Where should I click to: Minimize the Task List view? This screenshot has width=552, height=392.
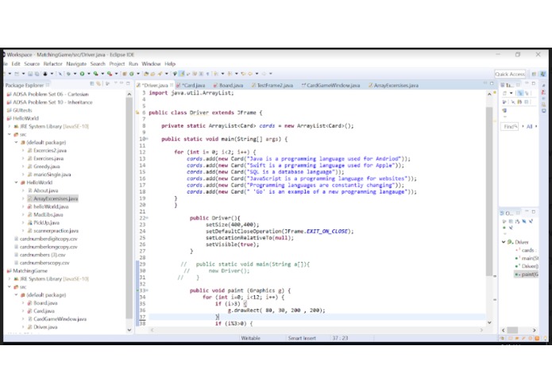coord(527,83)
